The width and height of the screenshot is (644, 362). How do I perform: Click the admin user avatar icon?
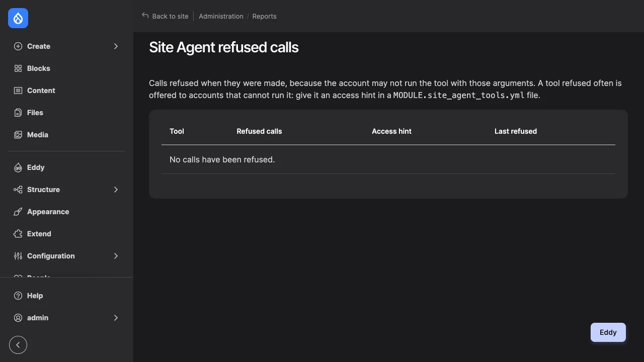click(x=18, y=318)
